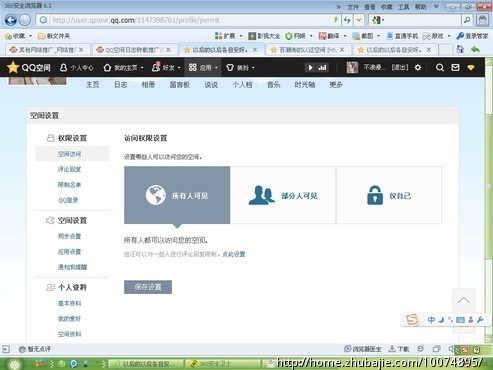The width and height of the screenshot is (493, 370).
Task: Open 同步设置 in the sidebar
Action: coord(69,236)
